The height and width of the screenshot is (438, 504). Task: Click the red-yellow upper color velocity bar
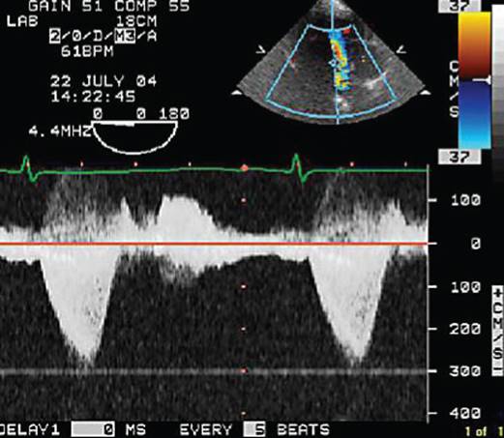tap(474, 45)
